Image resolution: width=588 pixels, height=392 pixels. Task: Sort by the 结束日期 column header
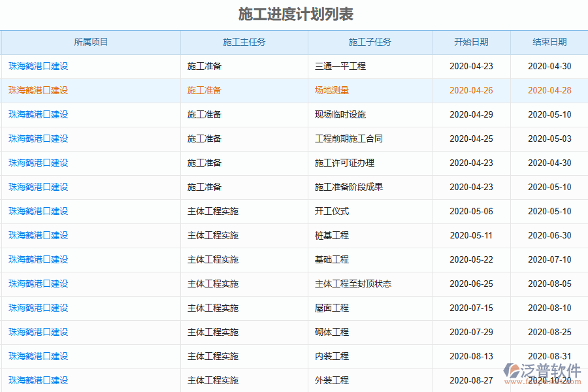click(549, 42)
